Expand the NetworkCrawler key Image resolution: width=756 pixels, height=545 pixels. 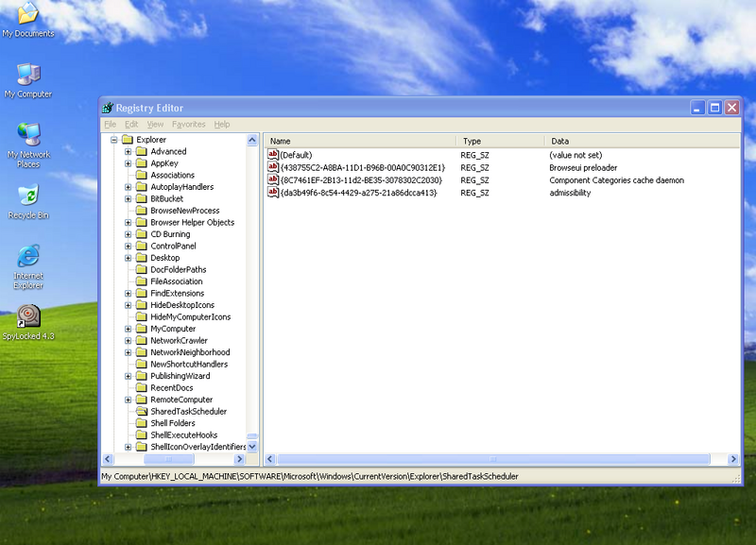point(128,341)
